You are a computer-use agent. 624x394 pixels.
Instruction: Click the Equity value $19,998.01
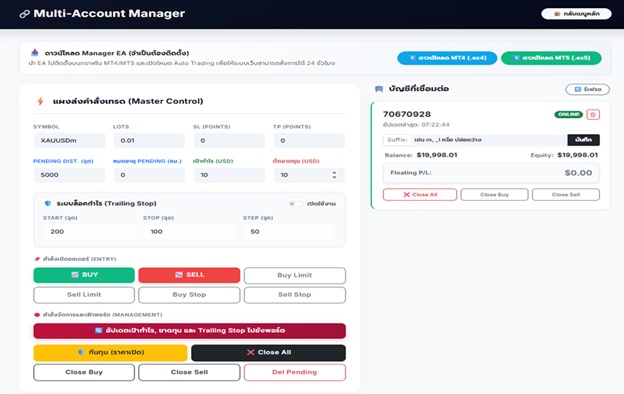tap(577, 155)
